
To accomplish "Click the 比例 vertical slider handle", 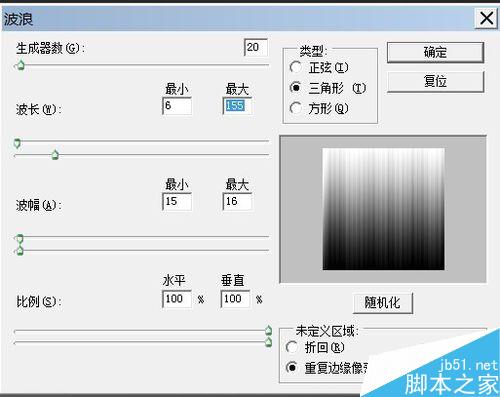I will tap(268, 342).
